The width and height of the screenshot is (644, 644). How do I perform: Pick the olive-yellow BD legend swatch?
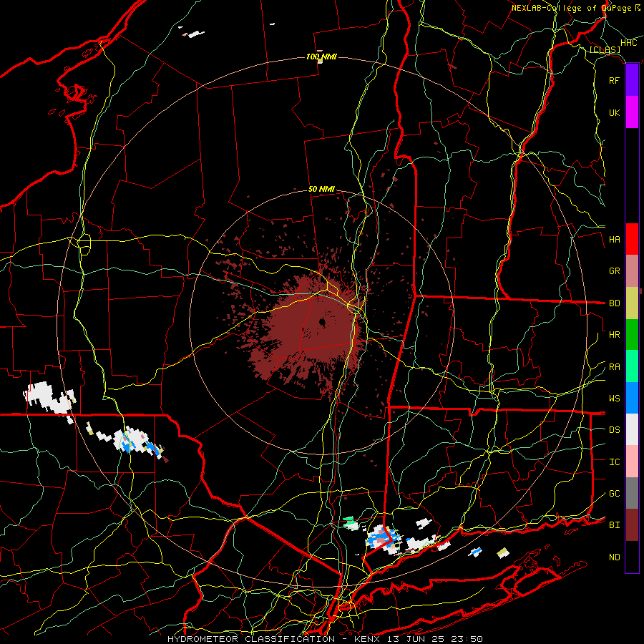[632, 303]
